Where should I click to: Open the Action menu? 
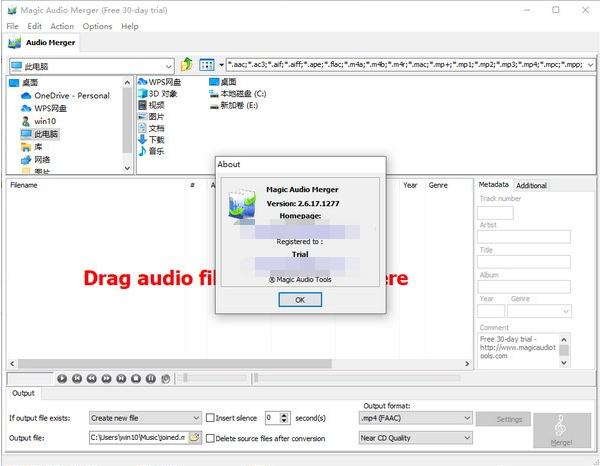pos(62,26)
